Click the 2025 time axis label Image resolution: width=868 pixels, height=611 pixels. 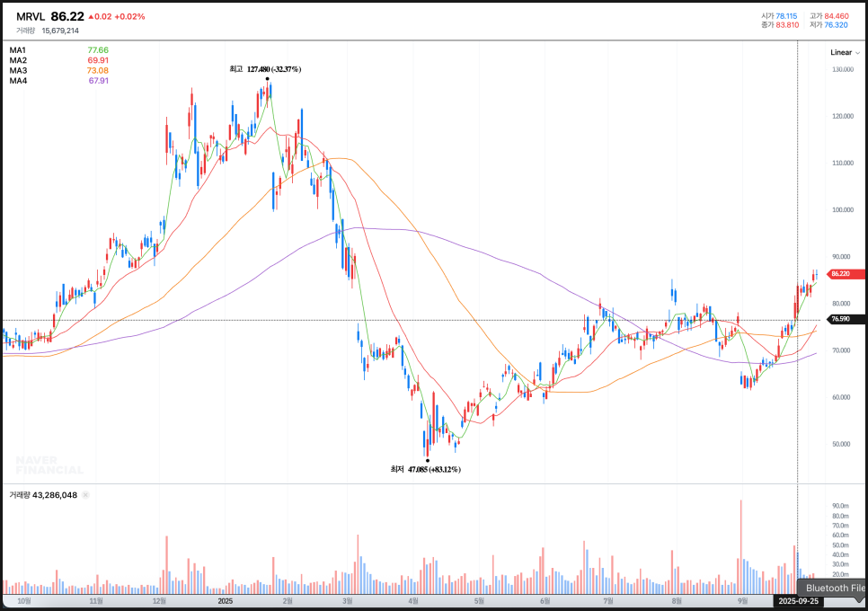coord(226,601)
